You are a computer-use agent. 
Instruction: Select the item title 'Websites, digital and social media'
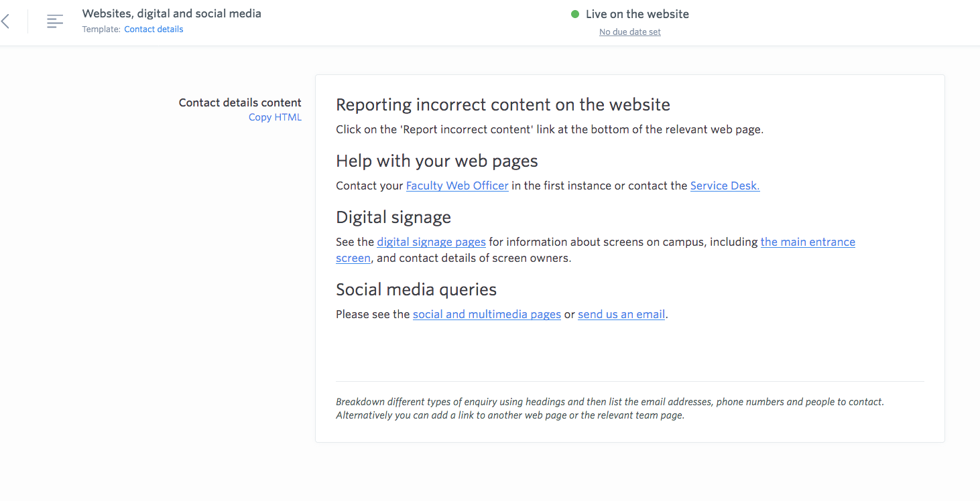pyautogui.click(x=172, y=13)
